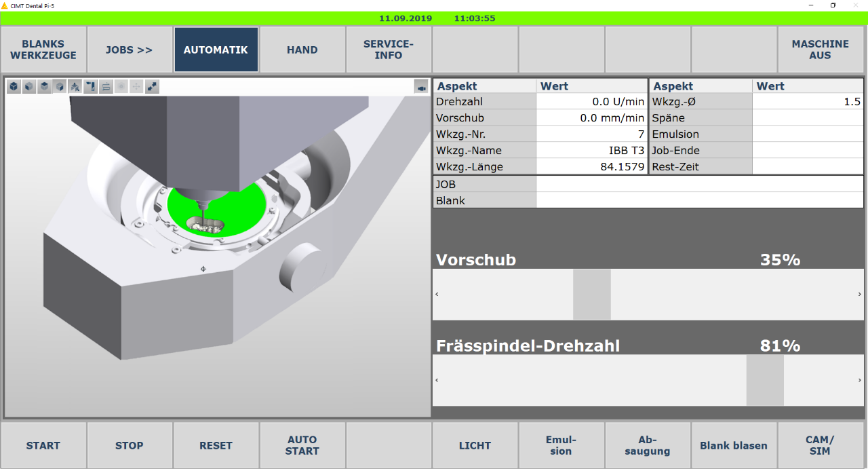
Task: Open the JOBS >> menu
Action: point(129,50)
